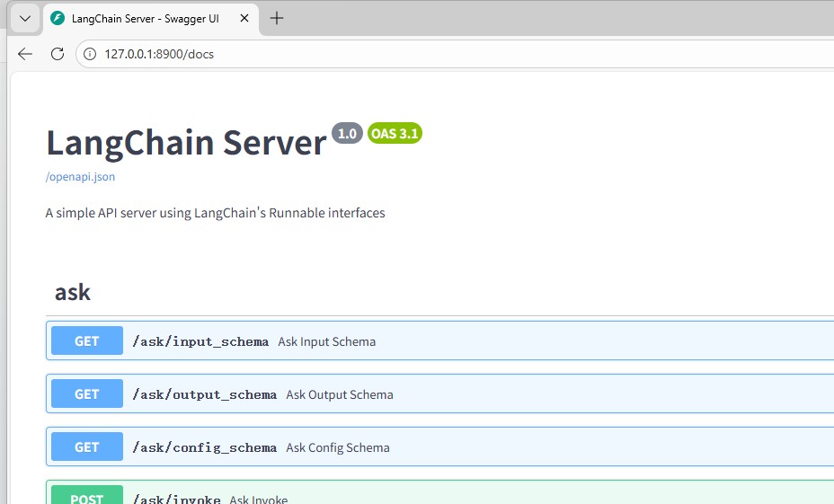Select the LangChain Server - Swagger UI tab
Screen dimensions: 834x504
point(144,18)
